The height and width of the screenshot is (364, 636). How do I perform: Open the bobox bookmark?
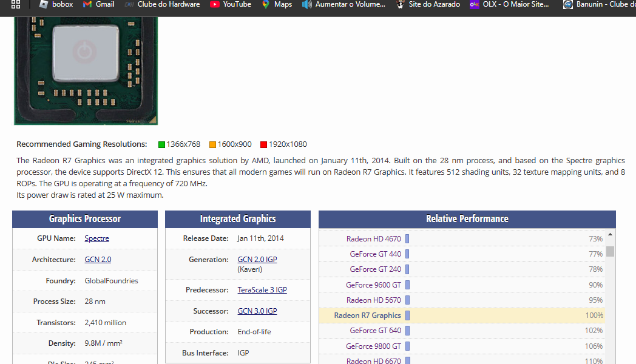point(56,4)
